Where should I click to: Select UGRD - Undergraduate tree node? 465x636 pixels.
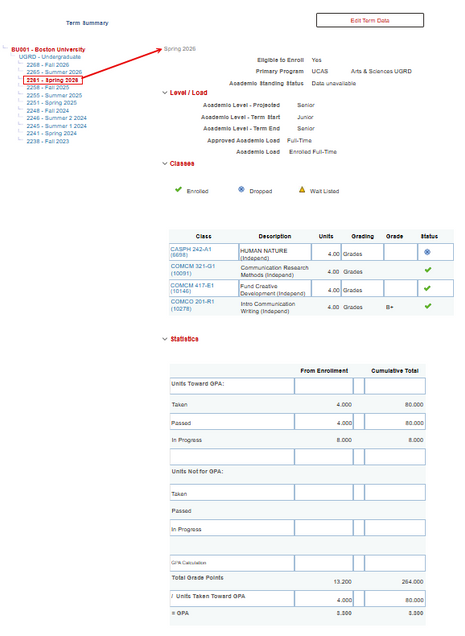50,57
